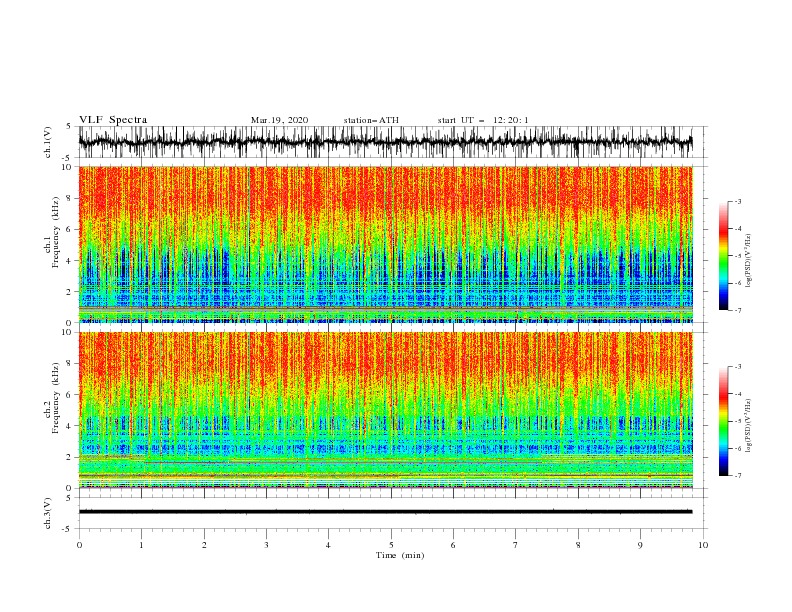This screenshot has height=612, width=792.
Task: Click the date 'Mar.19, 2020'
Action: click(x=279, y=120)
